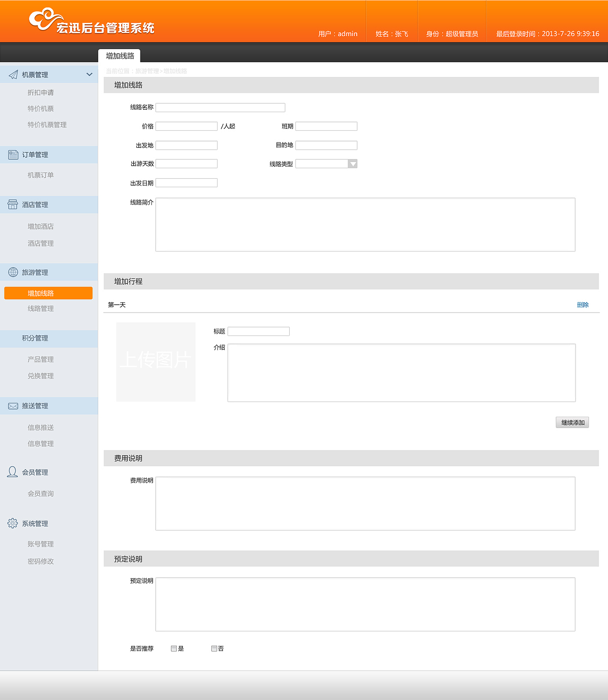Click into the 线路简介 text area
608x700 pixels.
[x=365, y=225]
